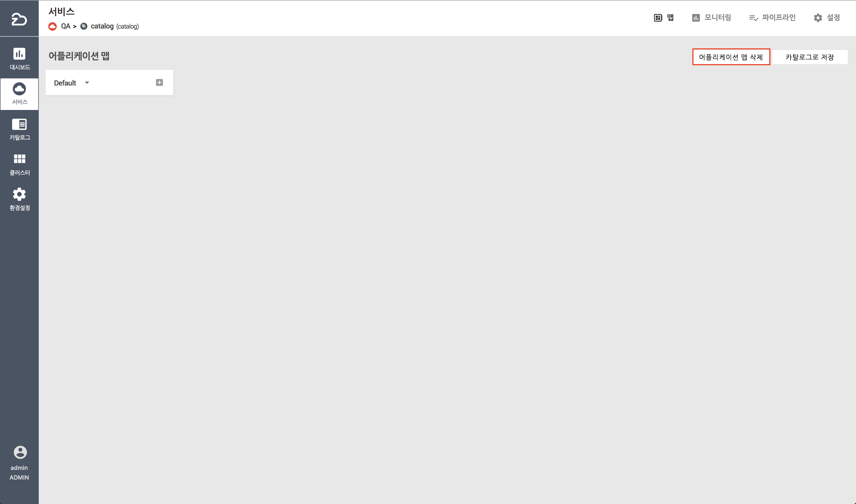Click the Default group label
This screenshot has width=856, height=504.
[65, 83]
